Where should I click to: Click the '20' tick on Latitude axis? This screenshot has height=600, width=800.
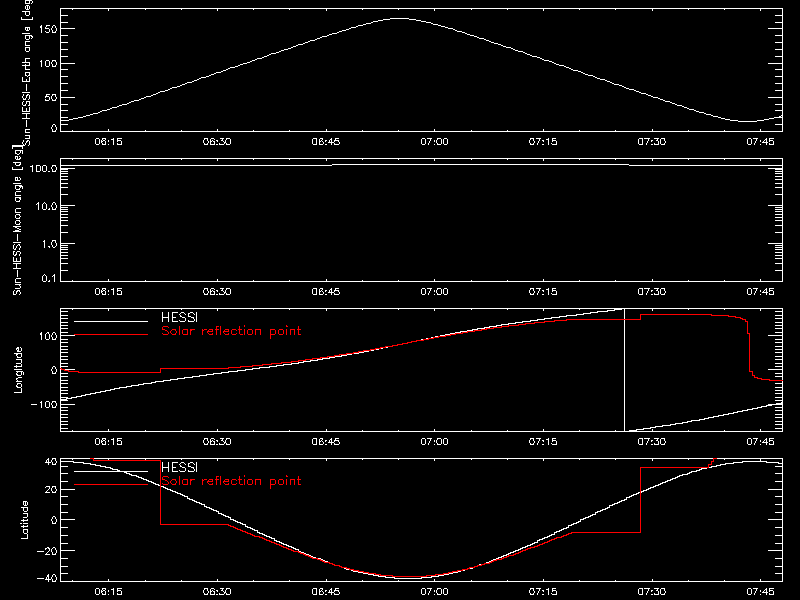pos(52,490)
